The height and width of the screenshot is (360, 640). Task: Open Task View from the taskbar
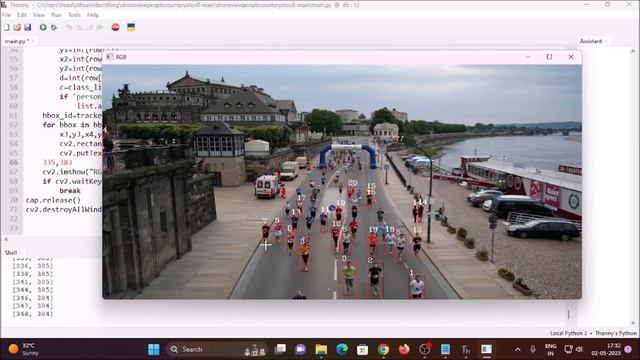coord(280,349)
